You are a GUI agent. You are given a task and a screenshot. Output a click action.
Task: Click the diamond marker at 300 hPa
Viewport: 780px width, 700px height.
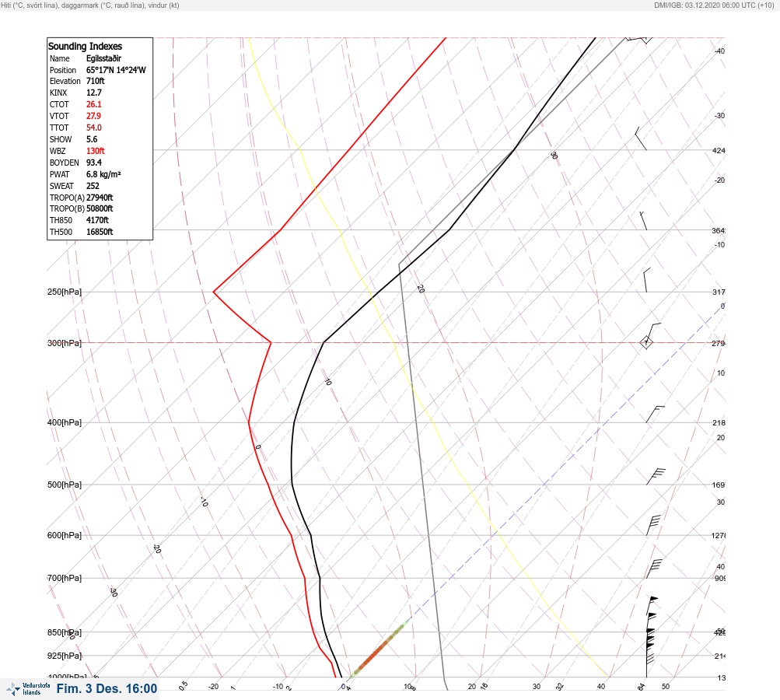click(x=646, y=342)
